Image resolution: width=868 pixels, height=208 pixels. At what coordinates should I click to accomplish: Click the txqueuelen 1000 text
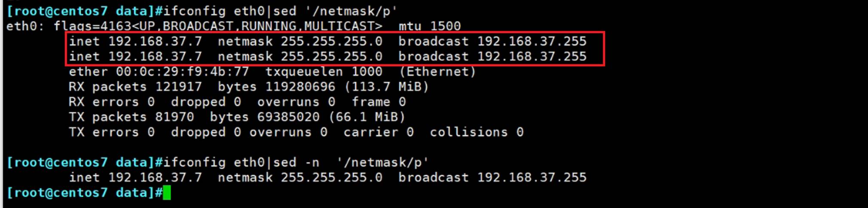[x=323, y=71]
